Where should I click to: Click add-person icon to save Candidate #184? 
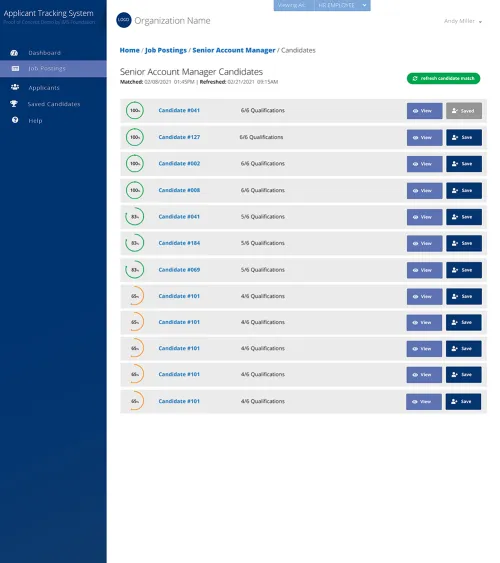455,243
